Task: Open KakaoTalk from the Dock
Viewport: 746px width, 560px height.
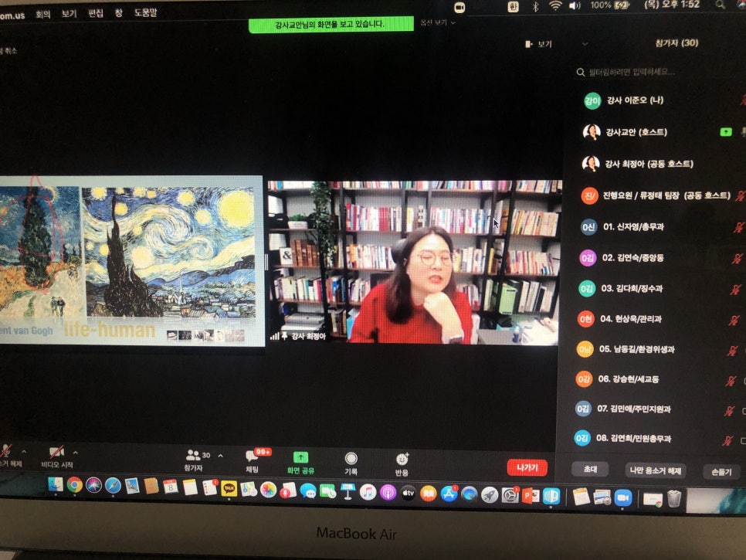Action: [229, 489]
